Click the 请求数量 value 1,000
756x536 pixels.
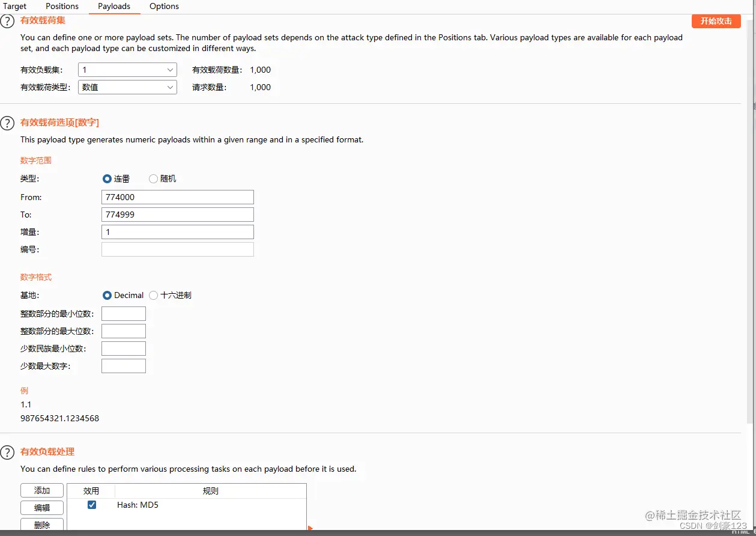[x=261, y=87]
